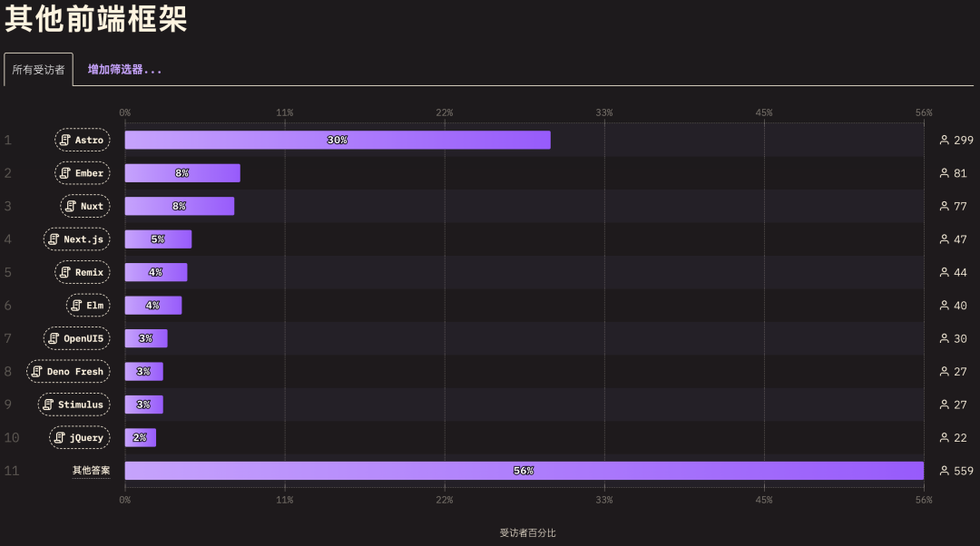Click the person icon next to 77
The image size is (980, 546).
click(945, 206)
